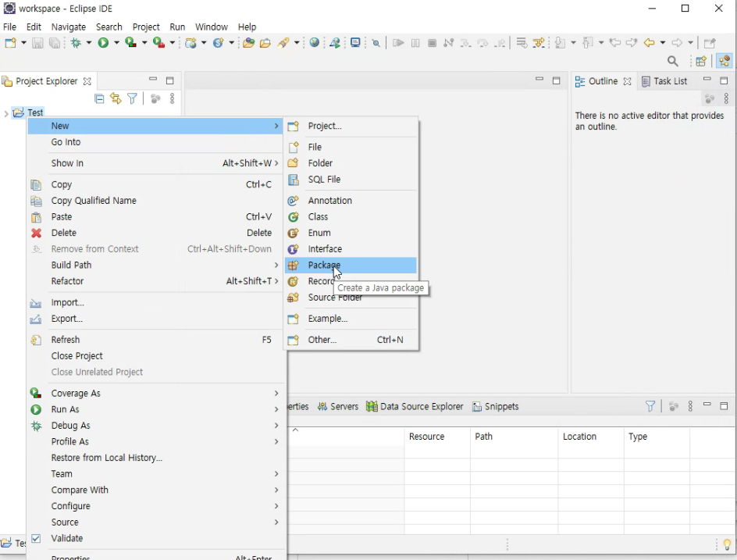Image resolution: width=737 pixels, height=560 pixels.
Task: Switch to Data Source Explorer tab
Action: 415,406
